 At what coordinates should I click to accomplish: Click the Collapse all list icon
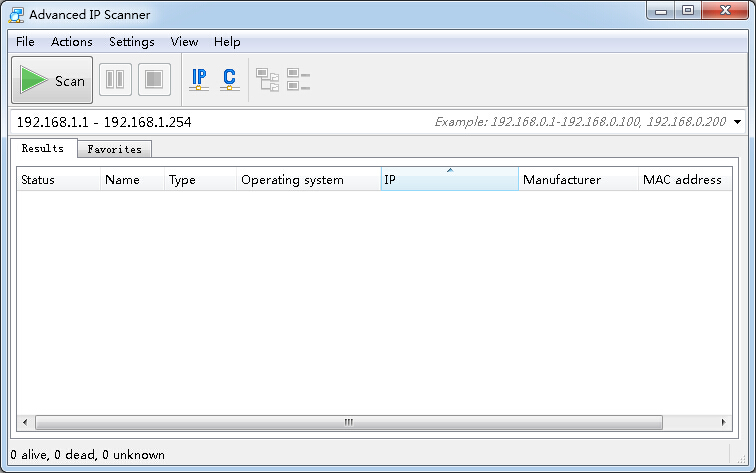pos(298,80)
